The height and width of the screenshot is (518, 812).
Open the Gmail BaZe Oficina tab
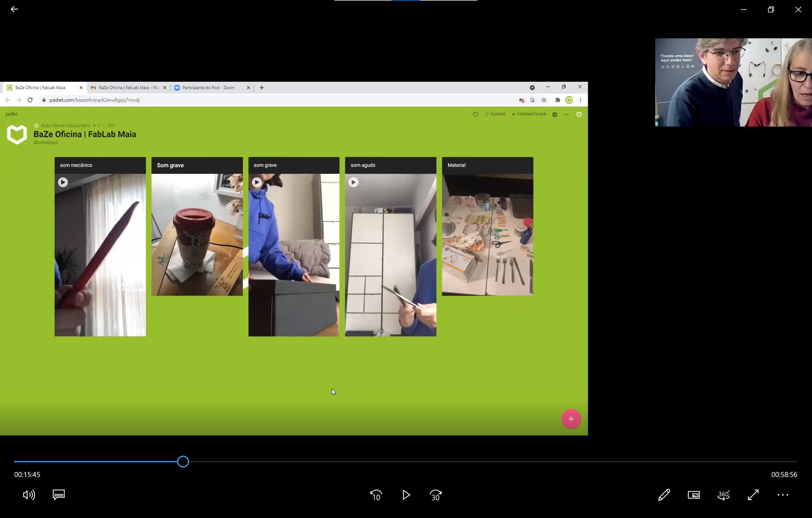(128, 87)
